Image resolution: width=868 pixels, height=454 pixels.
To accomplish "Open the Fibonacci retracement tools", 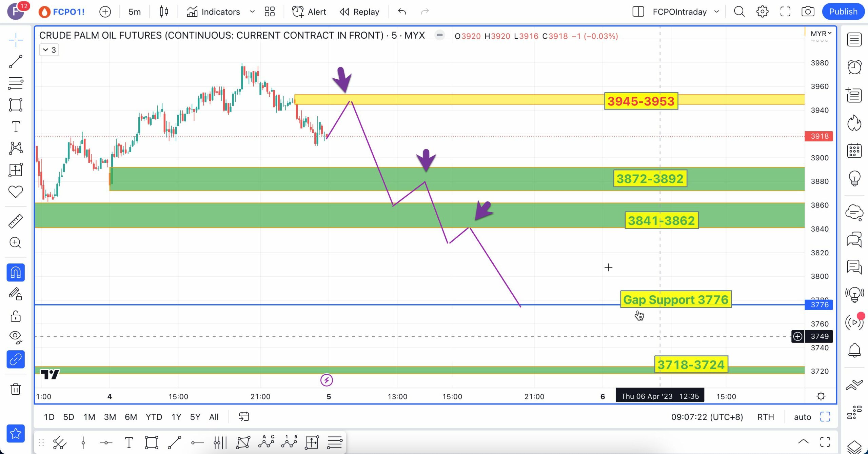I will coord(16,83).
